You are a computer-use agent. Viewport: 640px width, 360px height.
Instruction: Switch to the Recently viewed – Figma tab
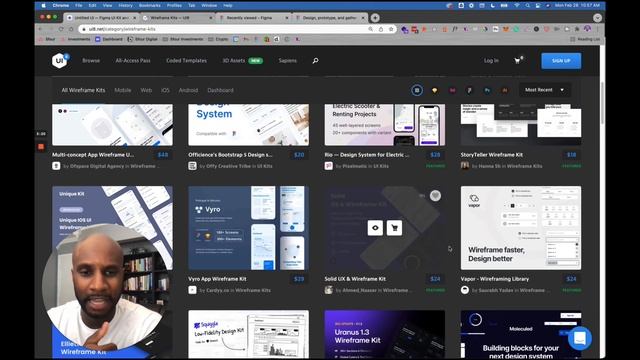tap(253, 18)
